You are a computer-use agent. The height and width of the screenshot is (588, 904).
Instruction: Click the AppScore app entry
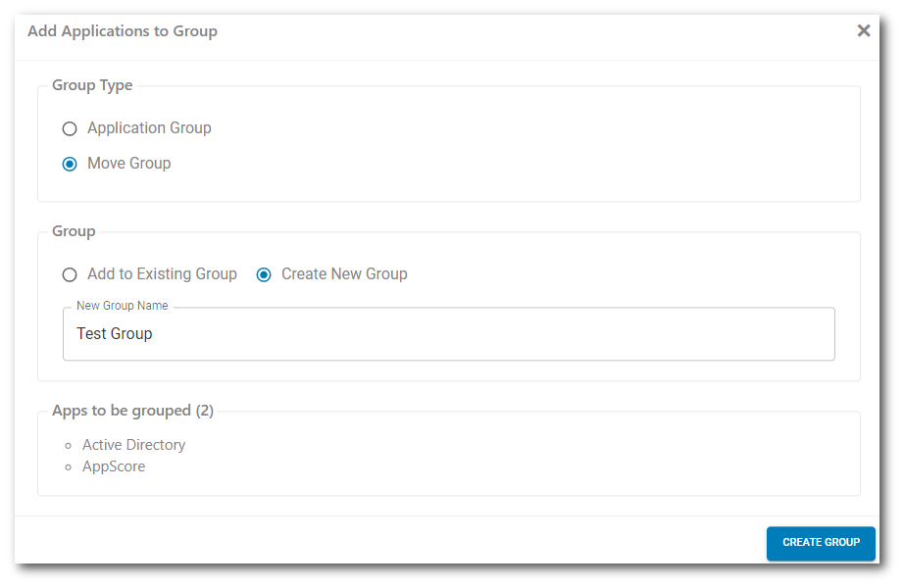[114, 466]
